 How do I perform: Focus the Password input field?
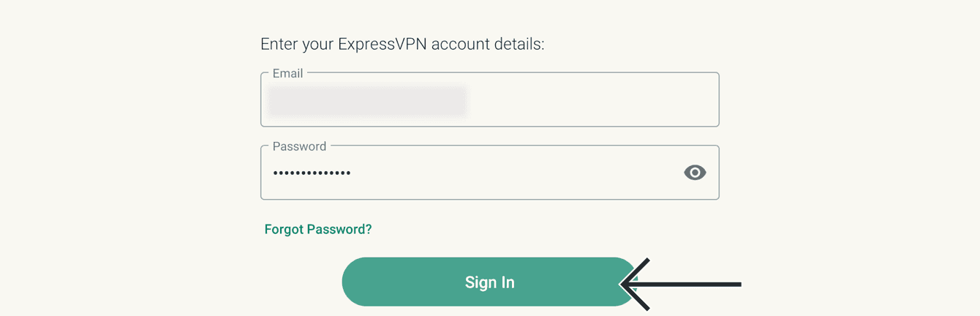click(490, 173)
